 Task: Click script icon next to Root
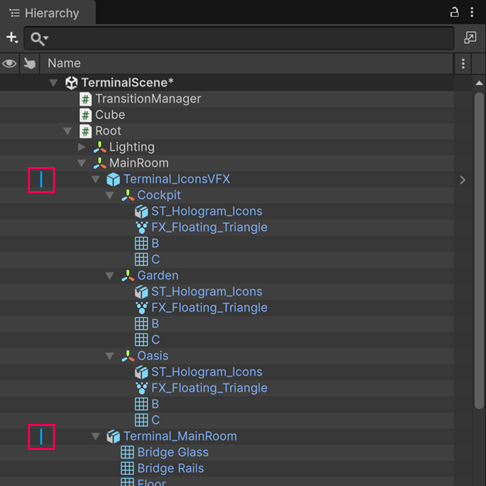coord(85,131)
